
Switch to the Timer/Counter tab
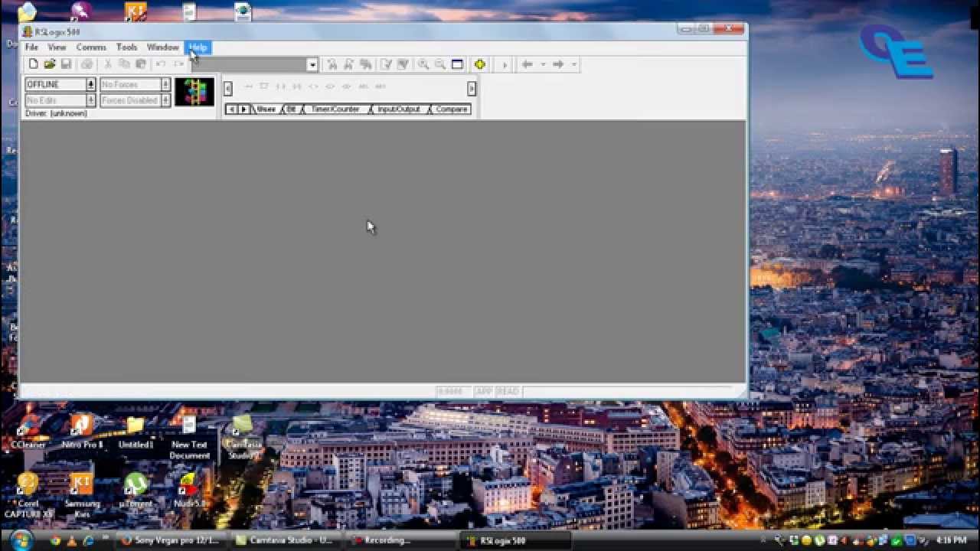coord(335,109)
